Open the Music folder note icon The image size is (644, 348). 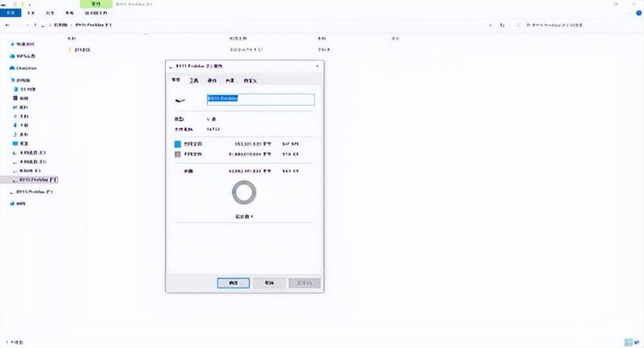point(15,135)
